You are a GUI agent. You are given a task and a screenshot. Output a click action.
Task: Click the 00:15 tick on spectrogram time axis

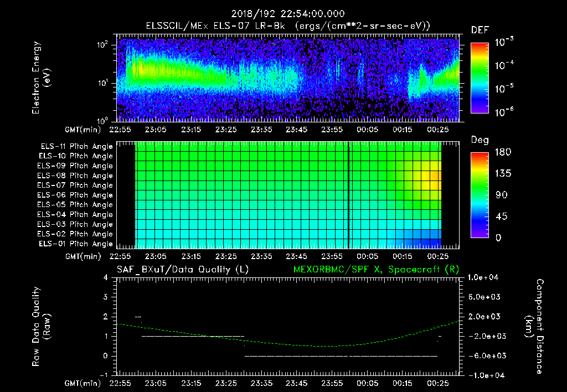point(403,130)
